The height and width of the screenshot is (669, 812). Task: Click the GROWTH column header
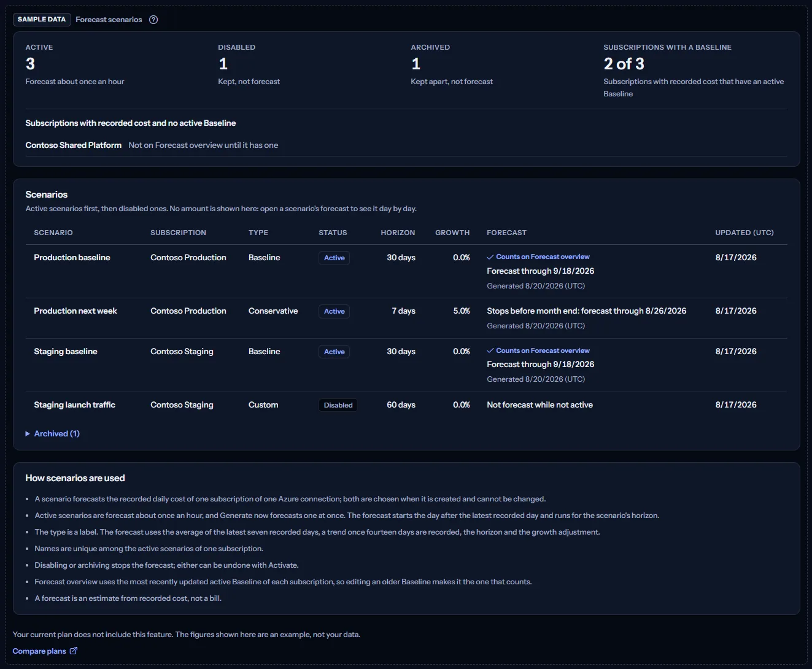[452, 233]
